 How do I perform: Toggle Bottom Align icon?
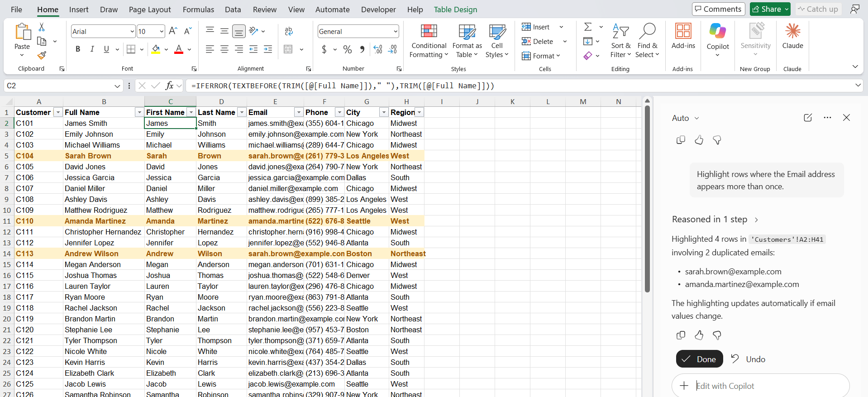coord(239,31)
